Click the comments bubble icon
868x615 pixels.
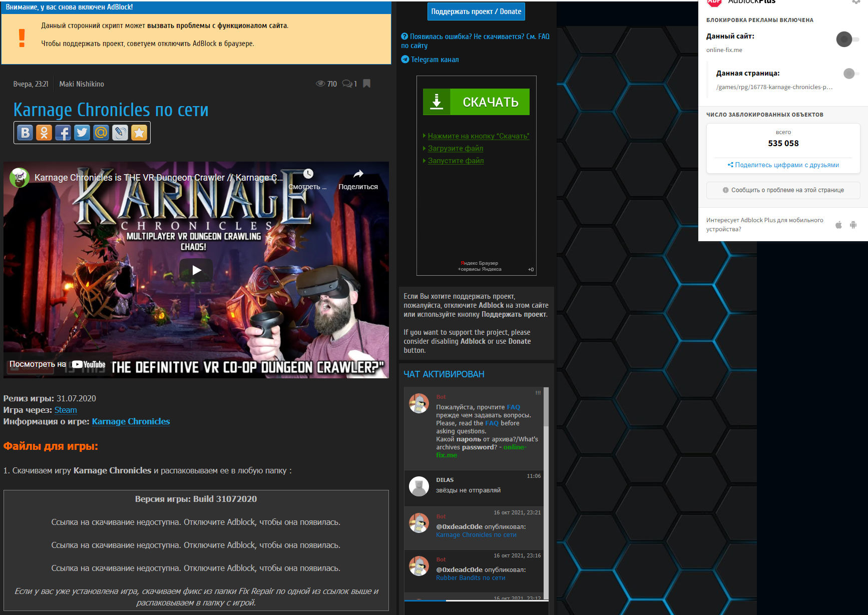coord(347,84)
